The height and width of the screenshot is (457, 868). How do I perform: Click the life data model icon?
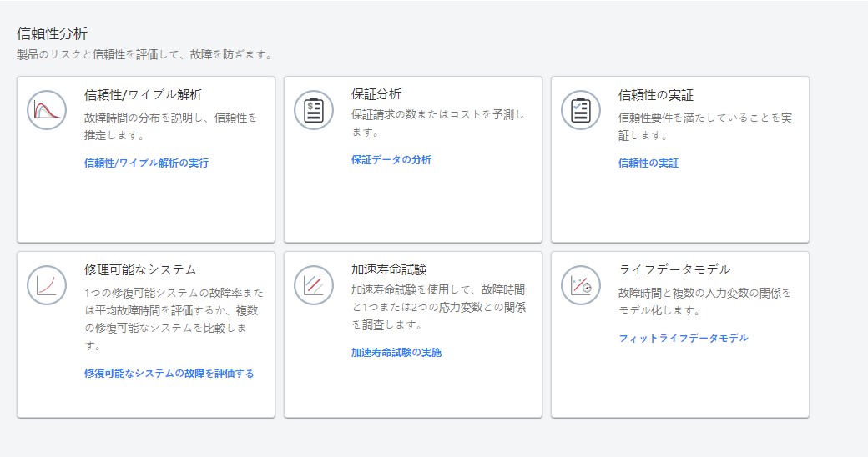click(581, 284)
